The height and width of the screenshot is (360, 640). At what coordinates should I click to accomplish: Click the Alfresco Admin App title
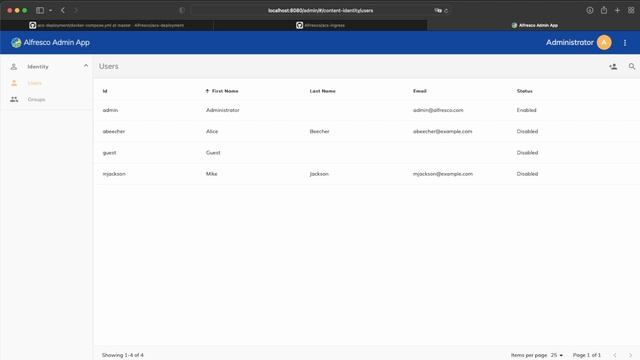click(x=57, y=42)
